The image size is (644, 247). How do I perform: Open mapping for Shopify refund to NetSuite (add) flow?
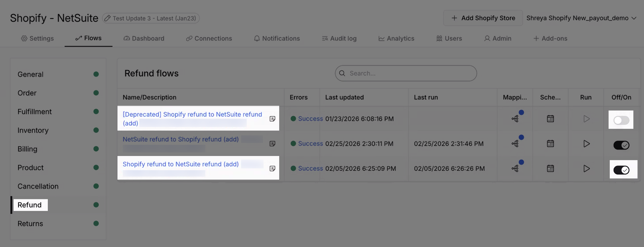click(515, 168)
